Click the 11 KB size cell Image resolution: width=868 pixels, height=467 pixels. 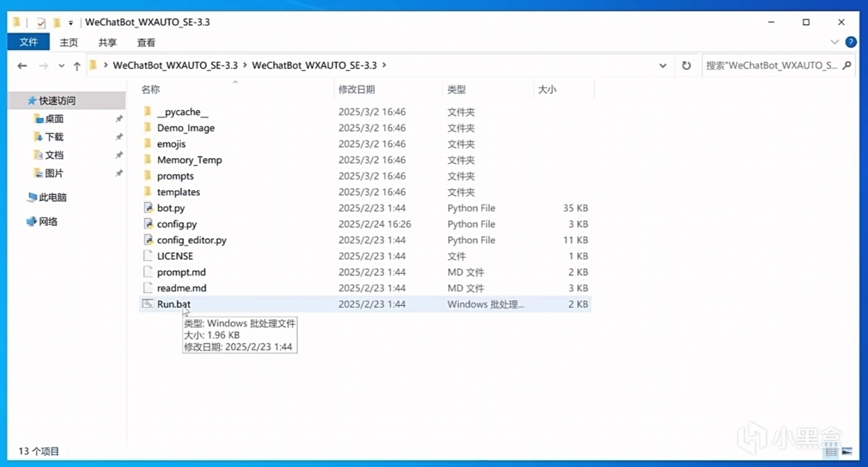pos(576,240)
